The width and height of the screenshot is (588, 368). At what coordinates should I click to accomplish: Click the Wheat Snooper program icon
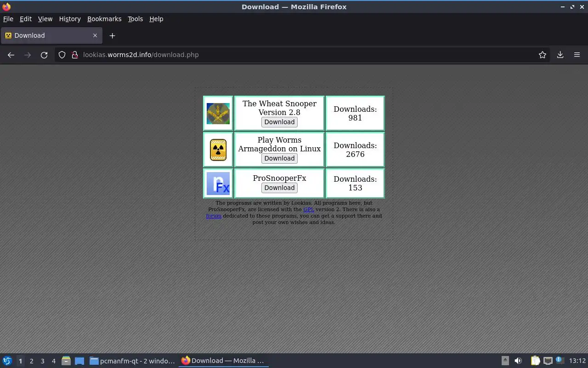[x=218, y=113]
